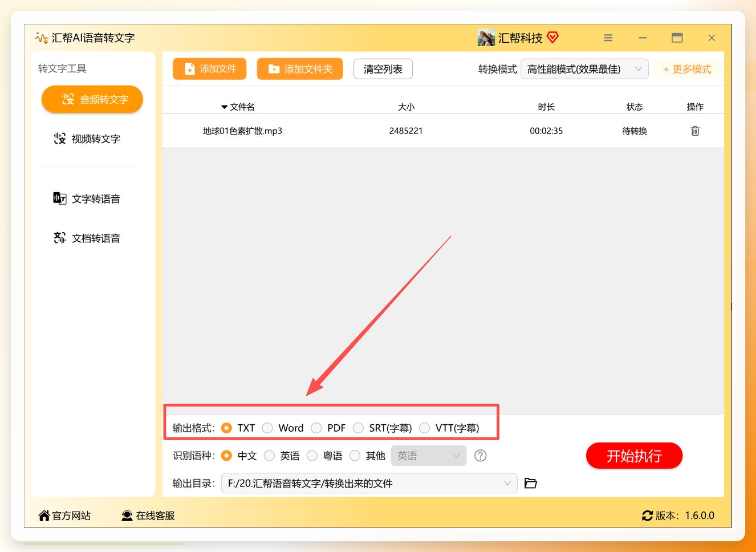Click the 汇帮科技 avatar picture
756x552 pixels.
click(x=486, y=38)
